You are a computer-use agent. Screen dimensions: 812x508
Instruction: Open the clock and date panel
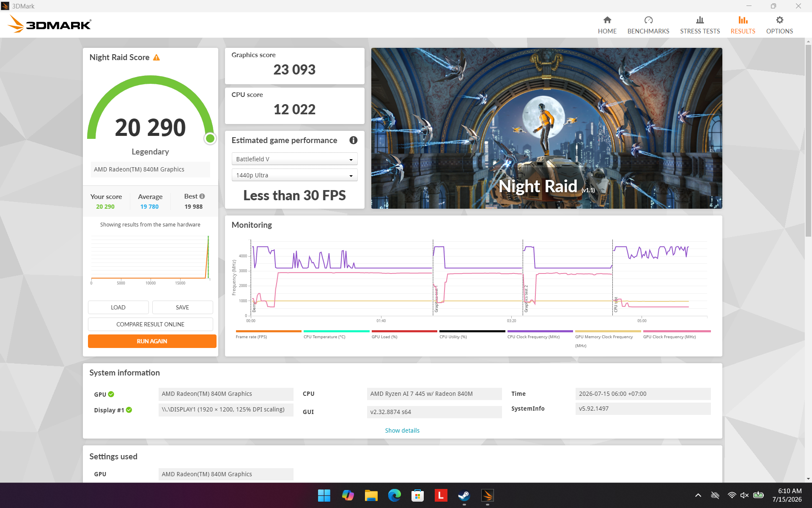[x=787, y=495]
